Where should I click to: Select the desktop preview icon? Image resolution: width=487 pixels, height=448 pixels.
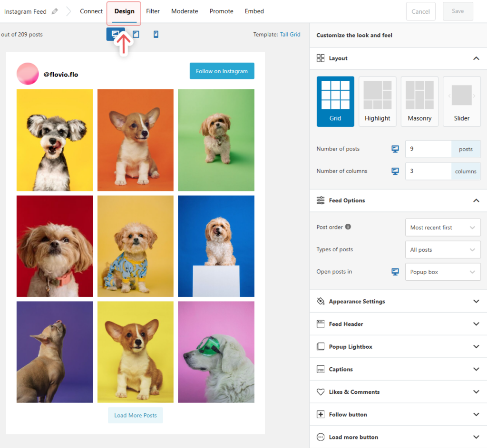[115, 34]
